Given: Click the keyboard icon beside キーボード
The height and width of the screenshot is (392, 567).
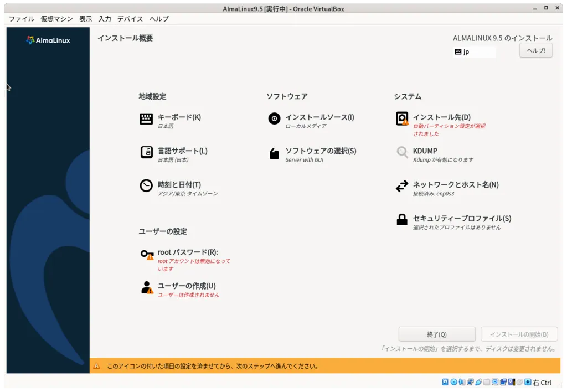Looking at the screenshot, I should pyautogui.click(x=145, y=118).
